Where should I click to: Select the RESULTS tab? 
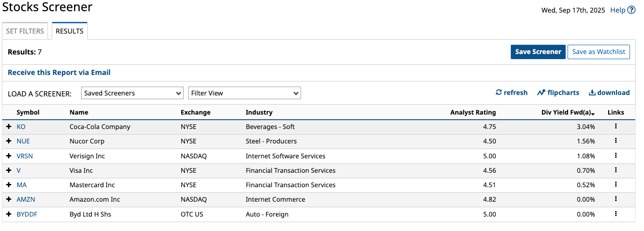point(69,31)
